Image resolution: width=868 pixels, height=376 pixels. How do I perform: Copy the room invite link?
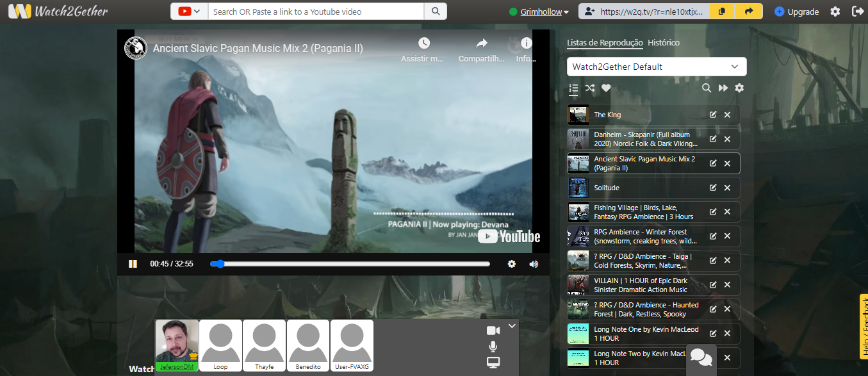[x=722, y=12]
